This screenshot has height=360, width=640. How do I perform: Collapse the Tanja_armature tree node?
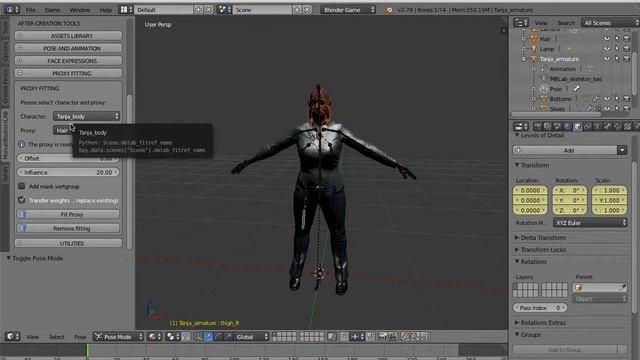(524, 59)
